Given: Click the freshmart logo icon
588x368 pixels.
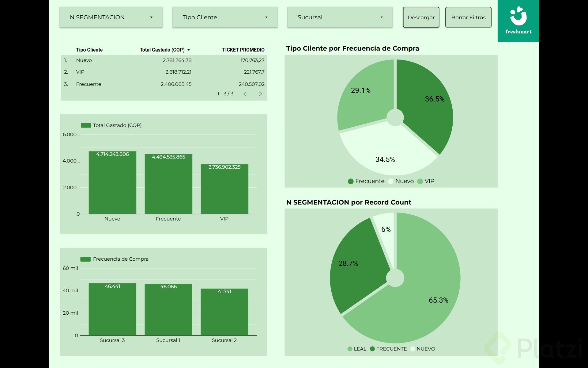Looking at the screenshot, I should [x=518, y=17].
